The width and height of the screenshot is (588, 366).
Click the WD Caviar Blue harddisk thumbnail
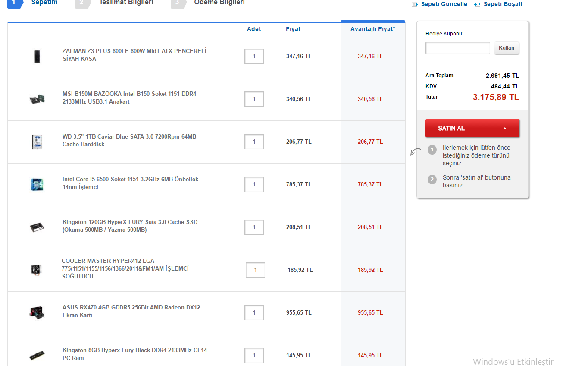coord(37,142)
